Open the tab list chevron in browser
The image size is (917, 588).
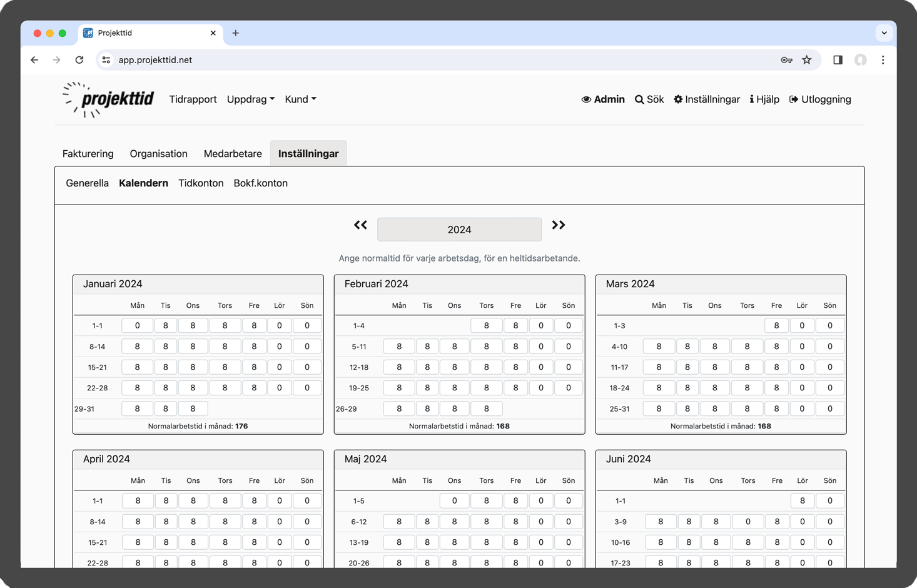pos(884,33)
